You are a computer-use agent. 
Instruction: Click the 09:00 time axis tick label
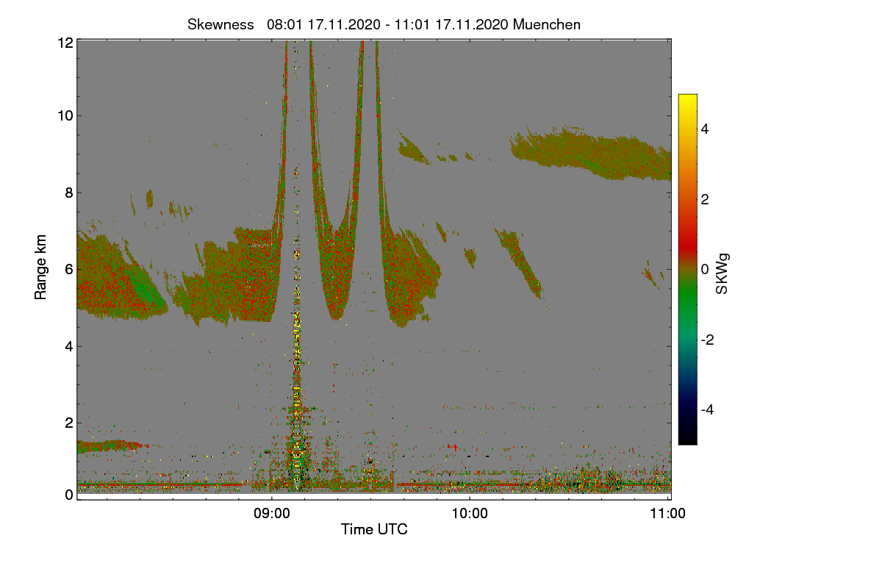(x=271, y=514)
